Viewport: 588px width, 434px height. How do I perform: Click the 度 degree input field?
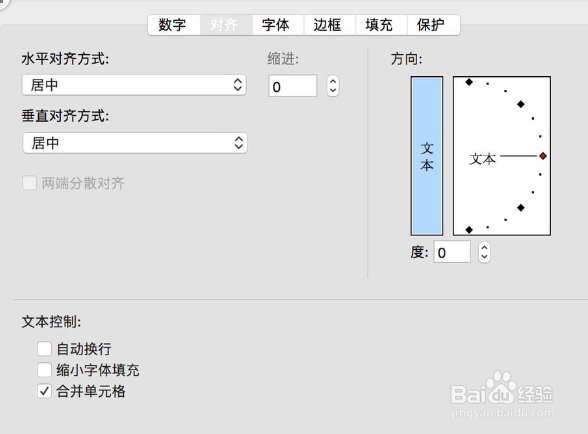pyautogui.click(x=452, y=252)
